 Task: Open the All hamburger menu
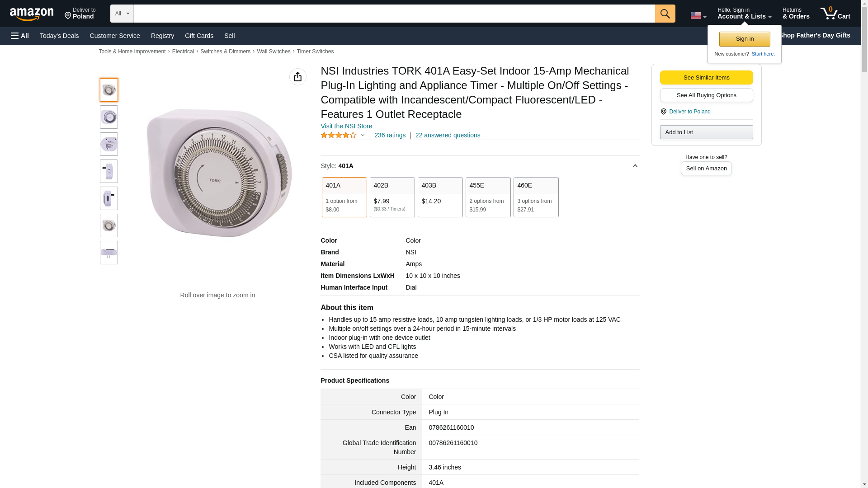(x=20, y=36)
